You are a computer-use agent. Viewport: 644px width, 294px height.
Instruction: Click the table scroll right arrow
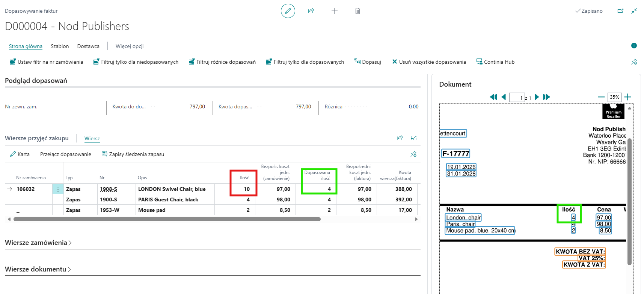coord(416,219)
